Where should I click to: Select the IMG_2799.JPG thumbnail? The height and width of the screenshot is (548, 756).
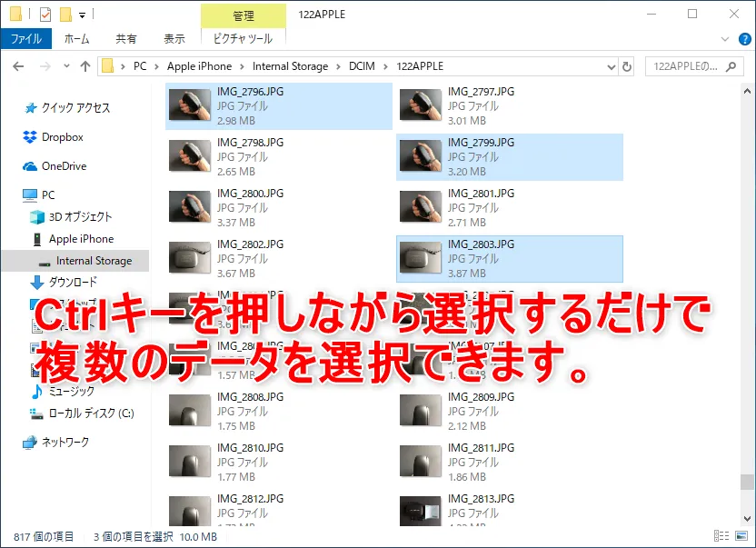[421, 155]
